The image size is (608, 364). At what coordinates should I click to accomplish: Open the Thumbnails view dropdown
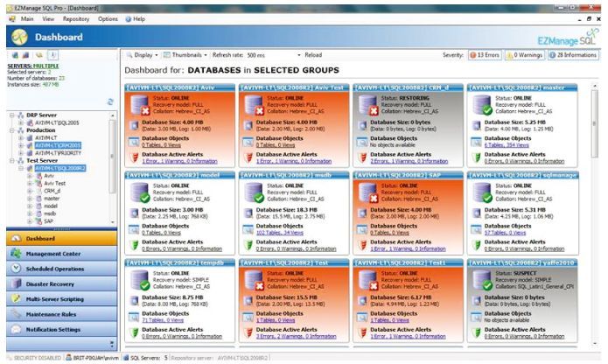(x=185, y=54)
